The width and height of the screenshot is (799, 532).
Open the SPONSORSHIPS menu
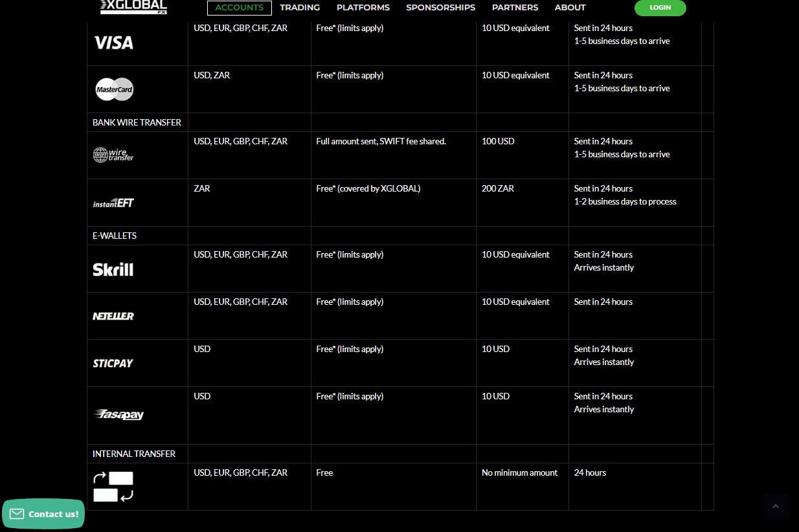(x=440, y=8)
